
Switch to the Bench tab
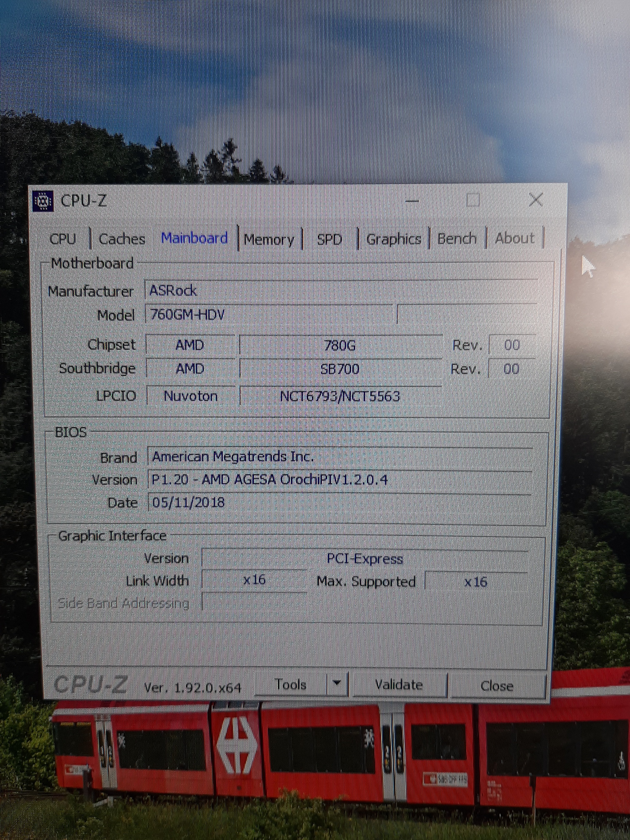[x=456, y=239]
